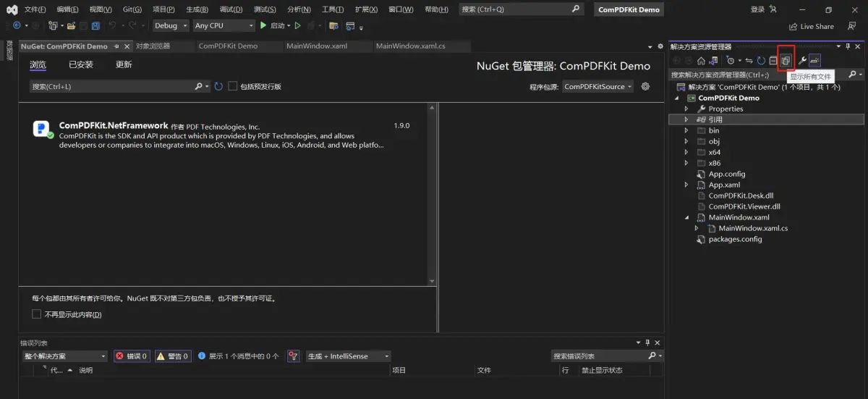Click the Show All Files icon in Solution Explorer
The image size is (868, 399).
pyautogui.click(x=786, y=60)
